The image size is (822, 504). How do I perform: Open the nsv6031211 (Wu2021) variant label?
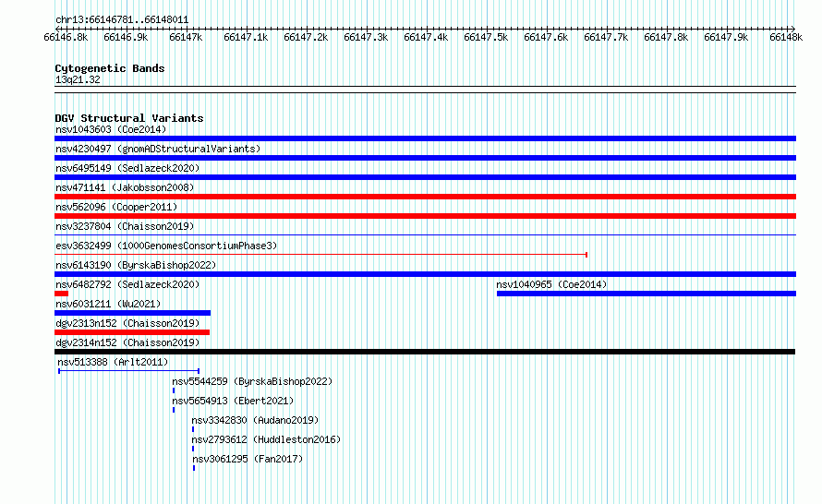[x=108, y=304]
